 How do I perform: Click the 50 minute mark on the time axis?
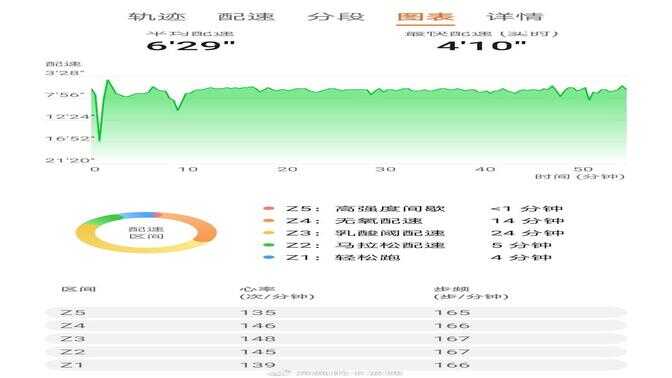(583, 169)
